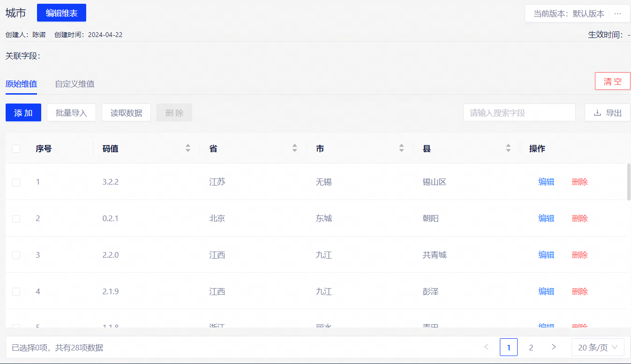This screenshot has width=631, height=364.
Task: Click the previous page left arrow
Action: coord(486,347)
